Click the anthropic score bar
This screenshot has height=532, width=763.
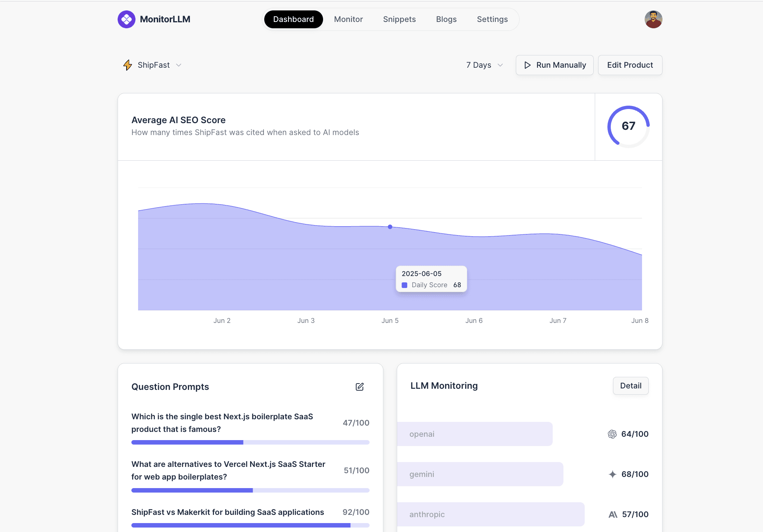[491, 515]
